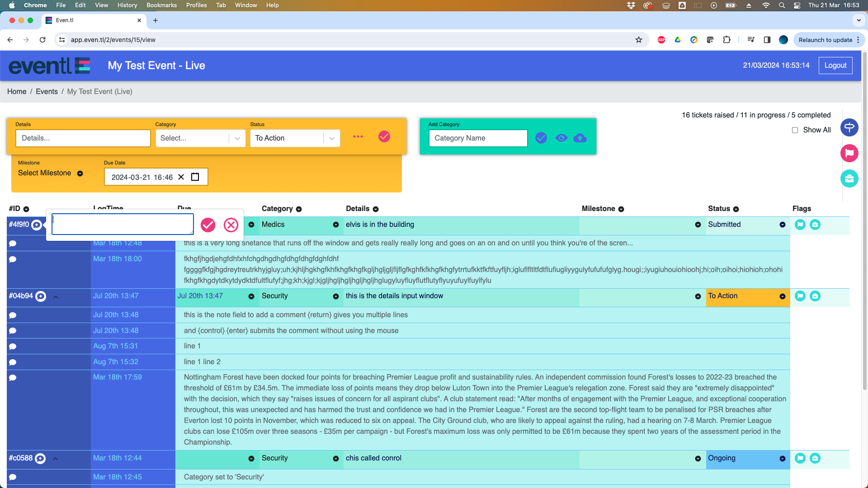868x488 pixels.
Task: Click 'chis called conrol' details text
Action: pyautogui.click(x=373, y=458)
